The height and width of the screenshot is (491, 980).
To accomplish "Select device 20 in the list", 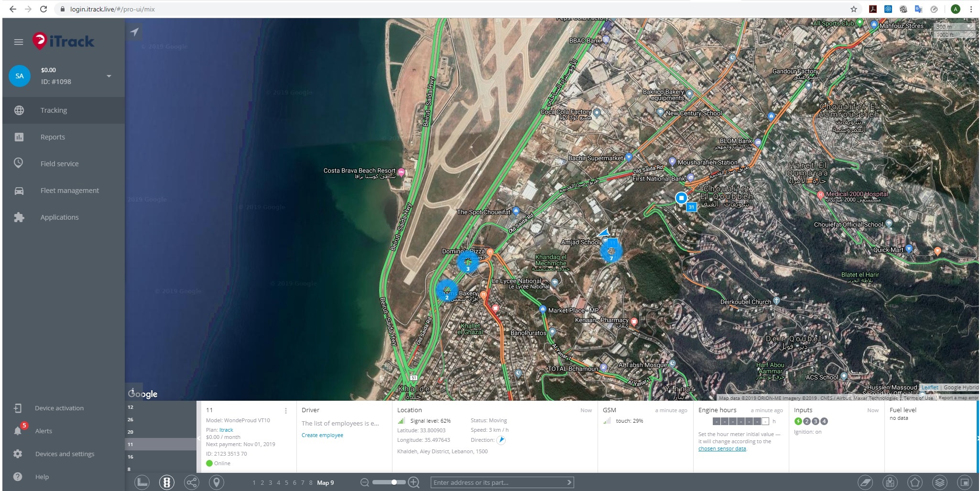I will [161, 432].
